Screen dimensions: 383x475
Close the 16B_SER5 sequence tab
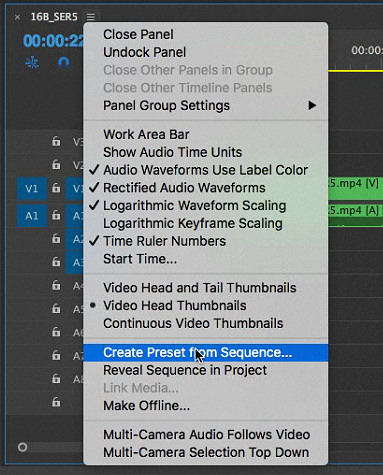click(x=17, y=17)
